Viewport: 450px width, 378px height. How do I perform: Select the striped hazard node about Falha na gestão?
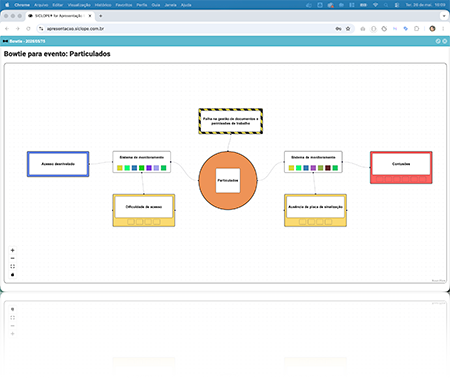coord(231,121)
